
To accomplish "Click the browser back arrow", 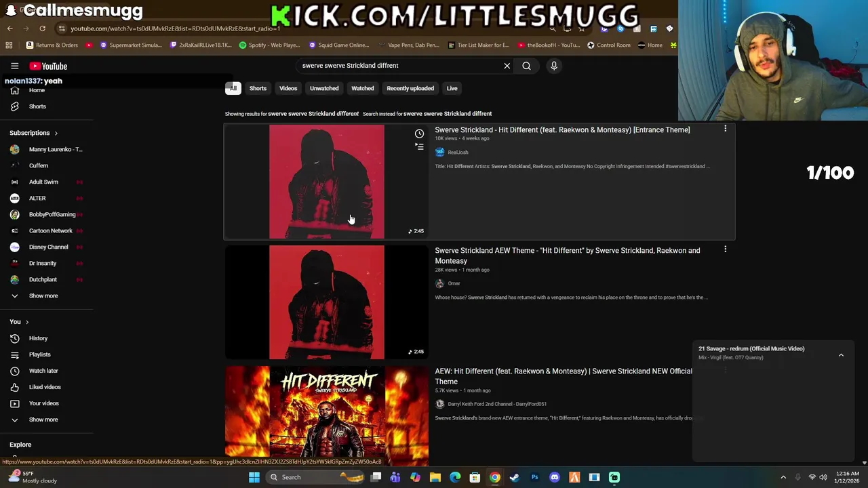I will pos(10,28).
